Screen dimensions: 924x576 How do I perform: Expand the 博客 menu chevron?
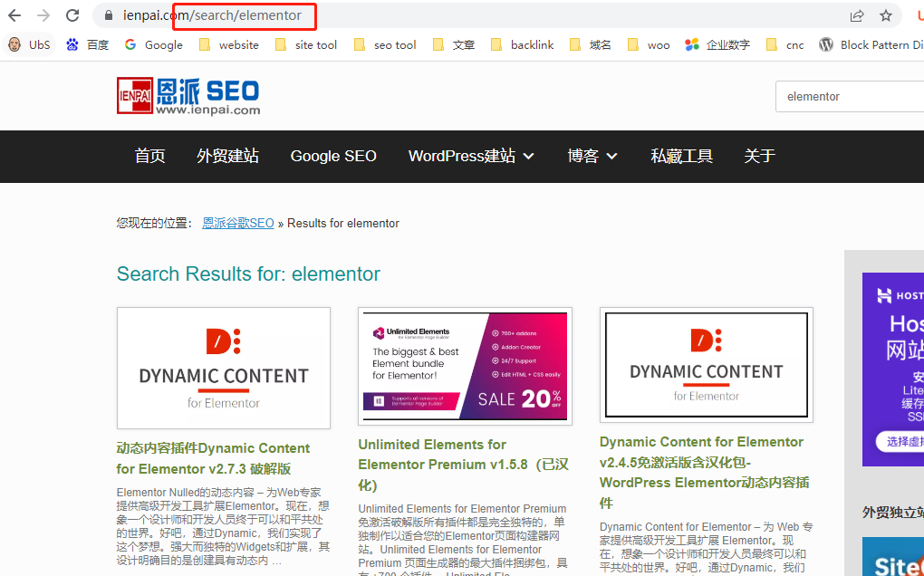point(611,157)
